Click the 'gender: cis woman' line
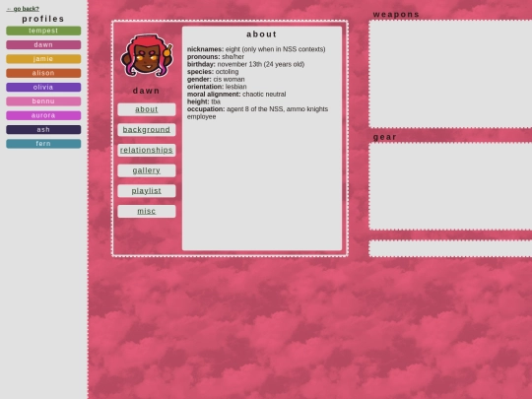The width and height of the screenshot is (532, 399). tap(216, 79)
